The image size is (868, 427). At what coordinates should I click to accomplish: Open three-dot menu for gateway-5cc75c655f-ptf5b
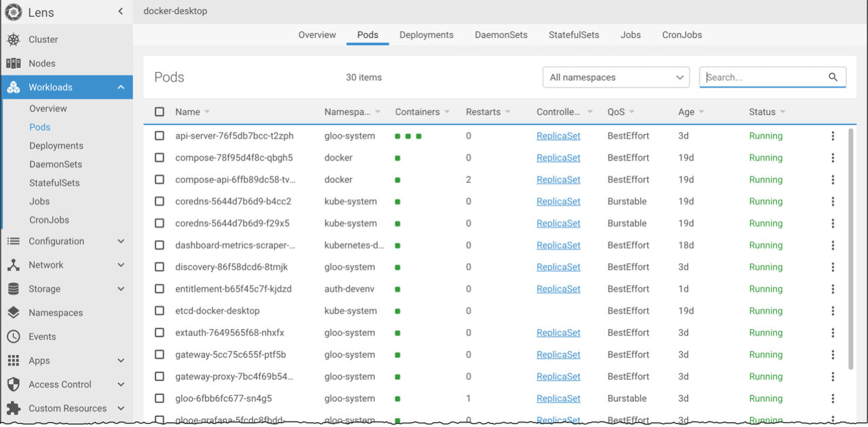point(833,354)
